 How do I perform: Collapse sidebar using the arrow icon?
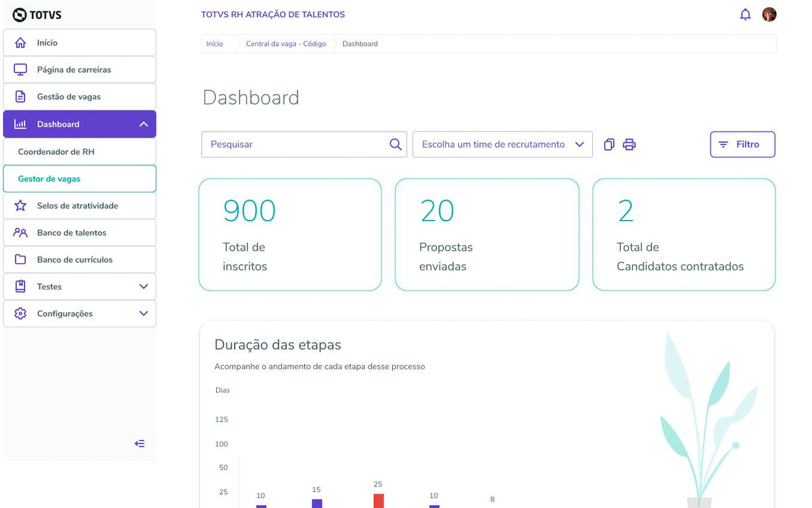pos(140,443)
